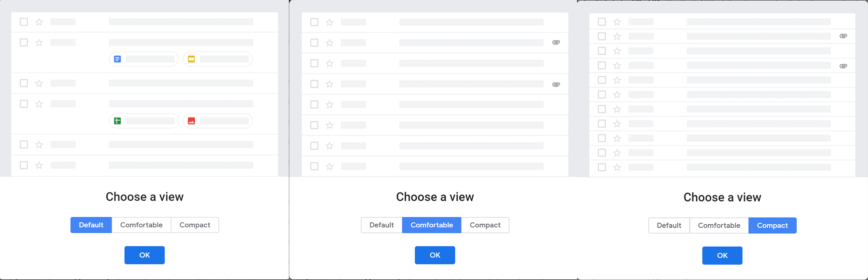Tick the last checkbox in Compact preview
Screen dimensions: 868x280
602,167
